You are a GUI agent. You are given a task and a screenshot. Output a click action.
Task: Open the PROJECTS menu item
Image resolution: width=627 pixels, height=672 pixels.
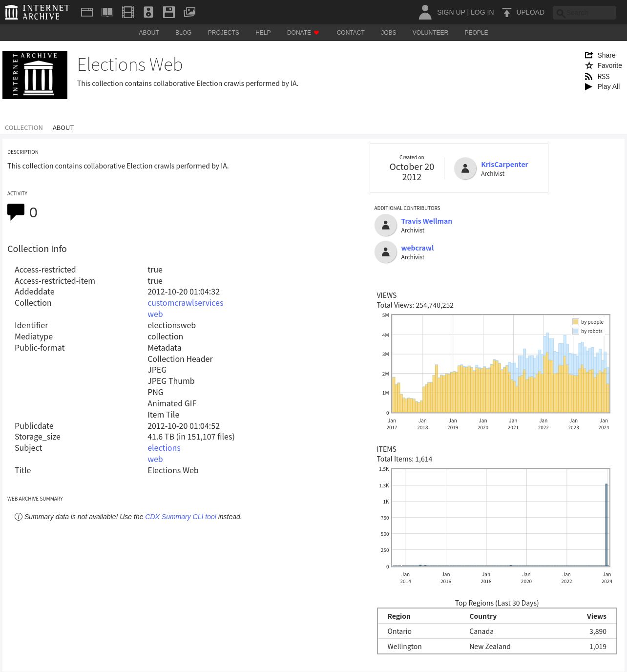pos(223,33)
